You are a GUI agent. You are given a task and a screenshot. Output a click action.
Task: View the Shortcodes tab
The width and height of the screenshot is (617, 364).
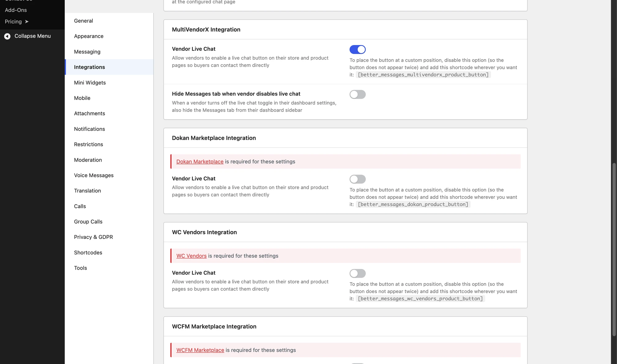pos(109,252)
